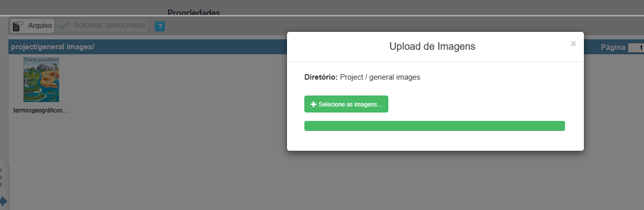Click the termosgeográficos... file name
Screen dimensions: 644x210
pos(40,110)
